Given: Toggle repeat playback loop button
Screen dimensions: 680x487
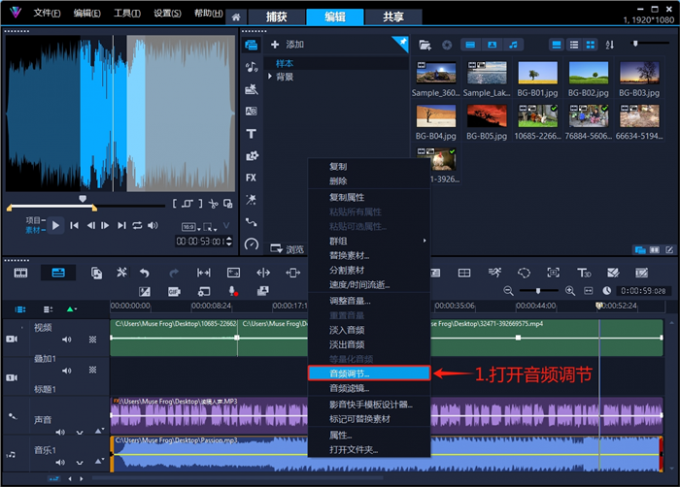Looking at the screenshot, I should 137,226.
